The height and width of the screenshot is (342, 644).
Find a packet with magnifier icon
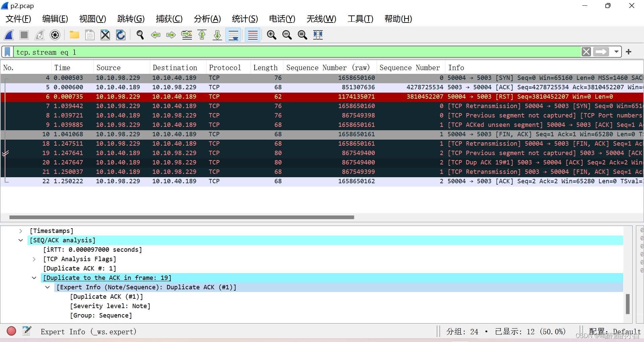coord(140,35)
